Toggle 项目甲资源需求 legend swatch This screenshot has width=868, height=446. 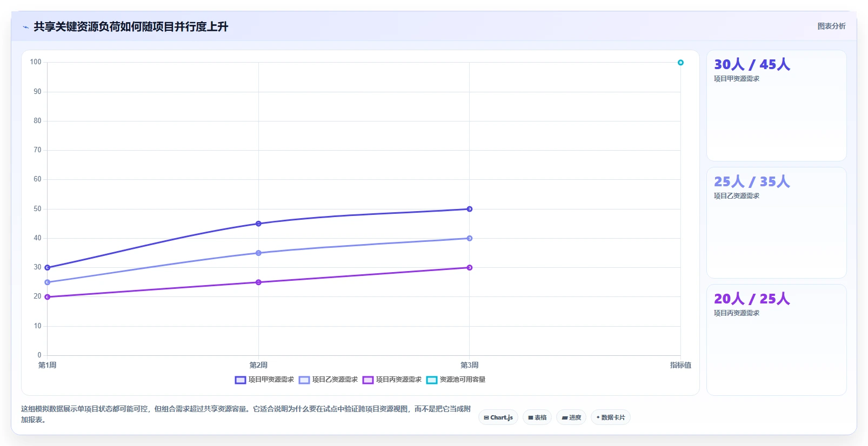[x=241, y=380]
